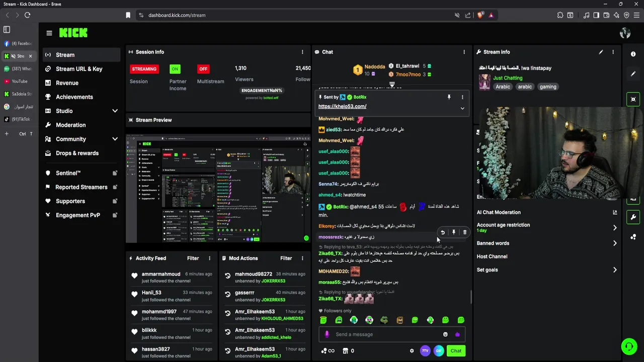This screenshot has height=362, width=644.
Task: Open chat settings gear icon
Action: [x=412, y=351]
